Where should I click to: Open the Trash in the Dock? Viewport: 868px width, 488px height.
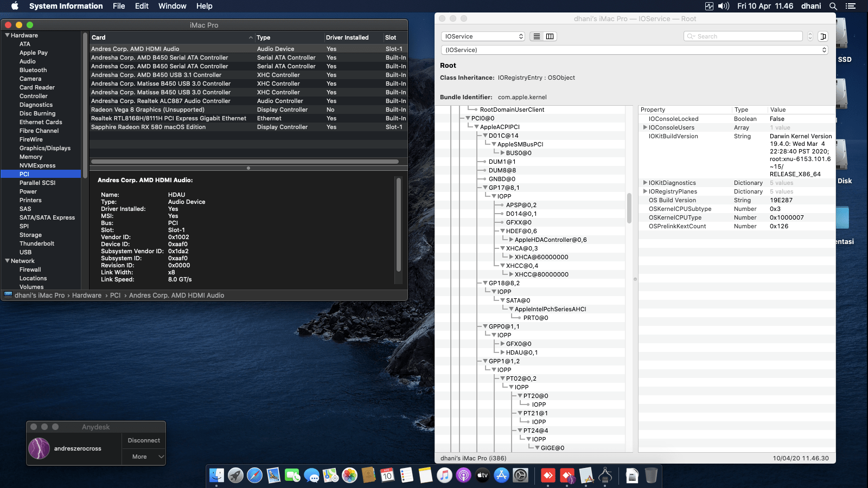pos(651,476)
